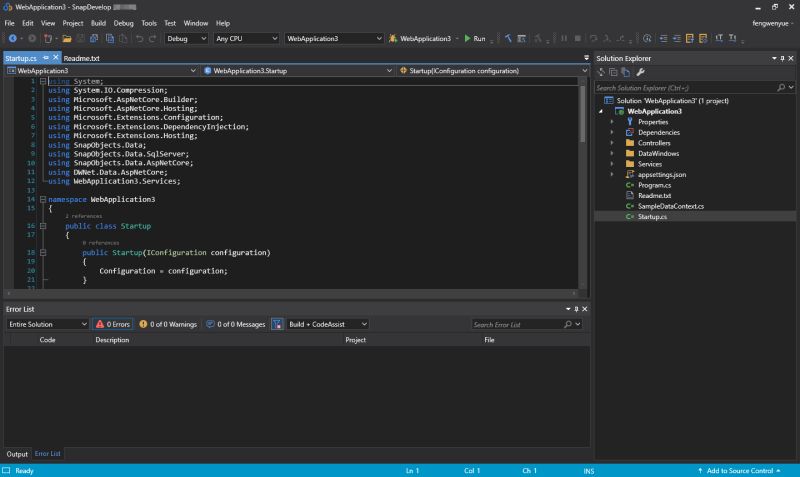The image size is (800, 477).
Task: Collapse the Startup constructor block
Action: (43, 253)
